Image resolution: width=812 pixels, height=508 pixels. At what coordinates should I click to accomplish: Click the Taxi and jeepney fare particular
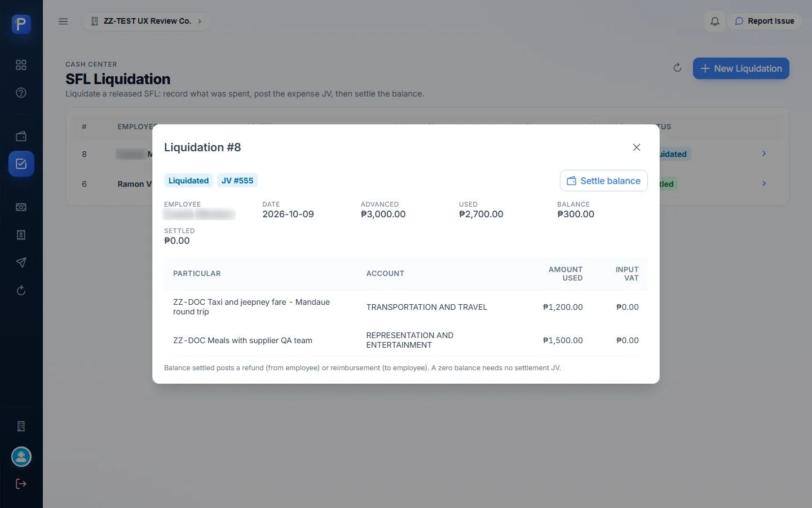pos(251,307)
